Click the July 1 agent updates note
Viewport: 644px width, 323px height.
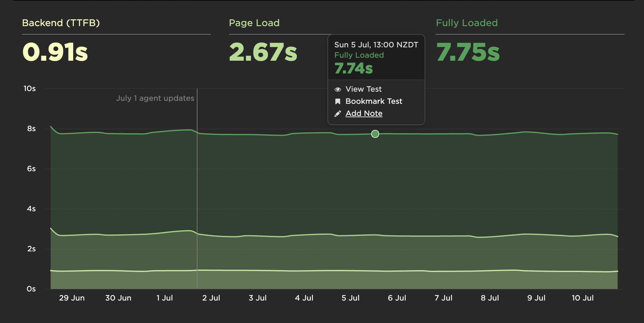(155, 98)
